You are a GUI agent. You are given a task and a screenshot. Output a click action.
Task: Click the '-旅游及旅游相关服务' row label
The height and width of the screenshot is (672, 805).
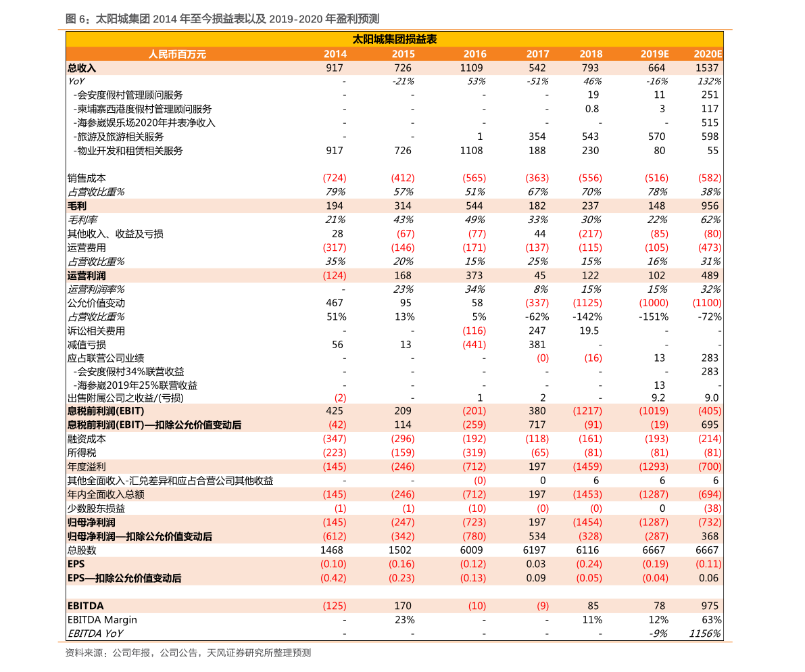(x=118, y=137)
